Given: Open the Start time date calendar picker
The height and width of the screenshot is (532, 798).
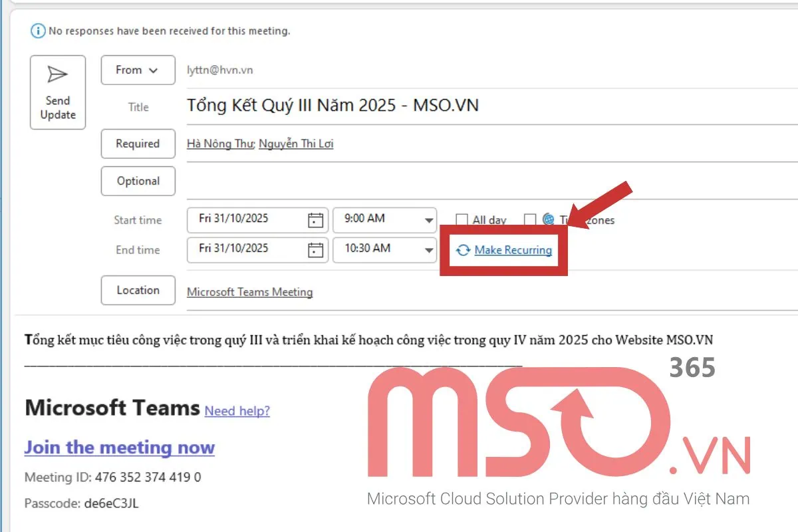Looking at the screenshot, I should pyautogui.click(x=315, y=219).
